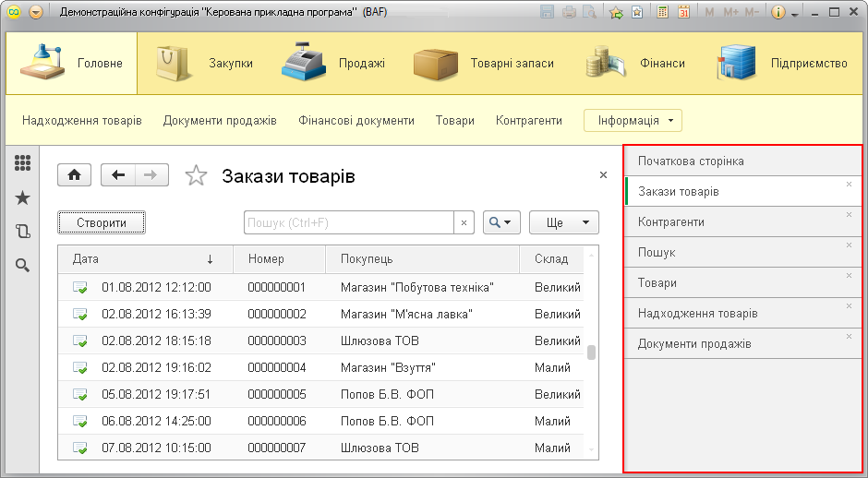Click the M- memory subtract button
This screenshot has height=478, width=868.
tap(752, 12)
